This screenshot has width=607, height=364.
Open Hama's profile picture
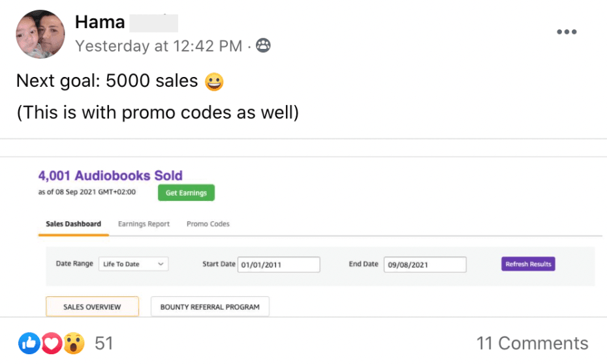tap(40, 34)
